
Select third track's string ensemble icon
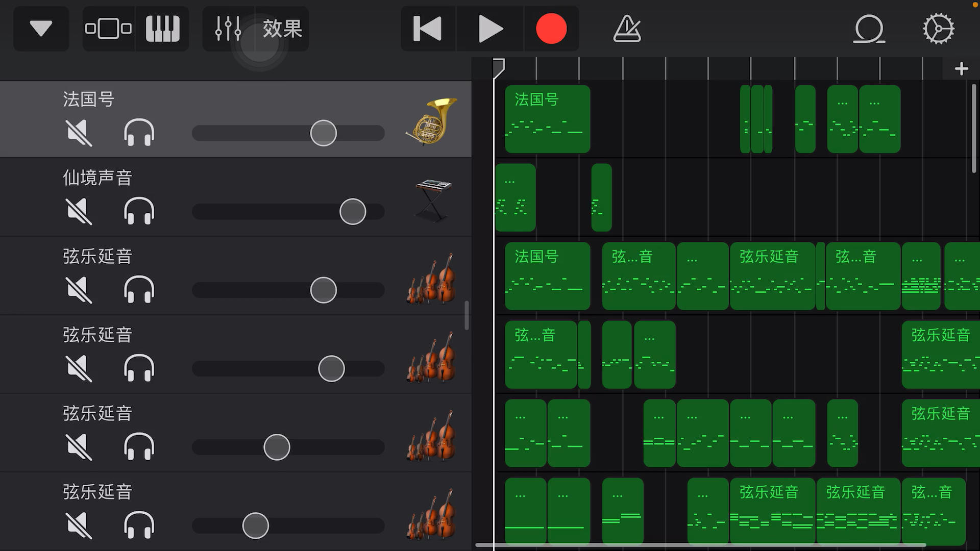[x=432, y=279]
